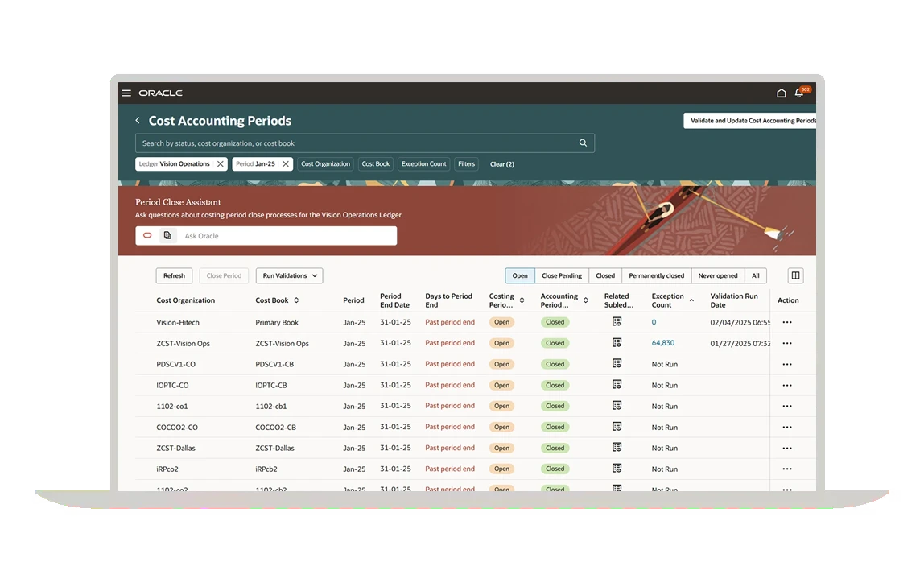This screenshot has height=583, width=924.
Task: Click the Open status badge for IOPTC-CO
Action: 502,385
